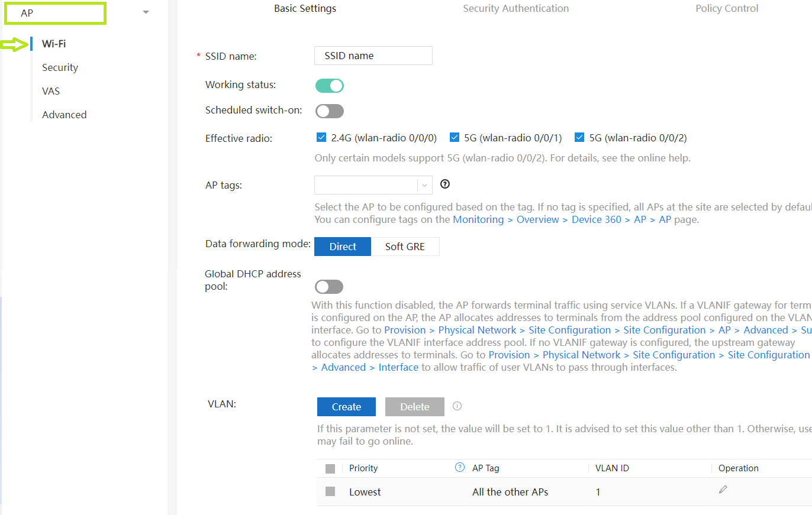Turn on Global DHCP address pool toggle

pos(329,287)
